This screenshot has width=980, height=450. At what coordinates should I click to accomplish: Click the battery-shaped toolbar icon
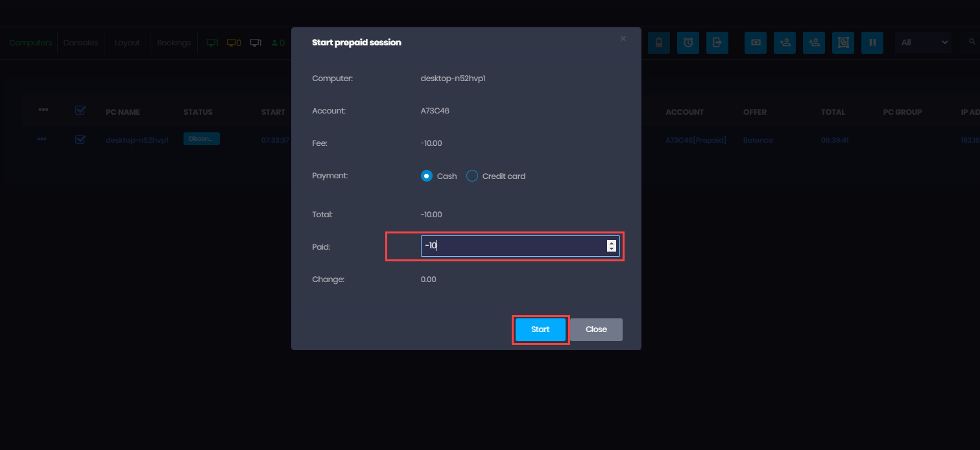(659, 43)
